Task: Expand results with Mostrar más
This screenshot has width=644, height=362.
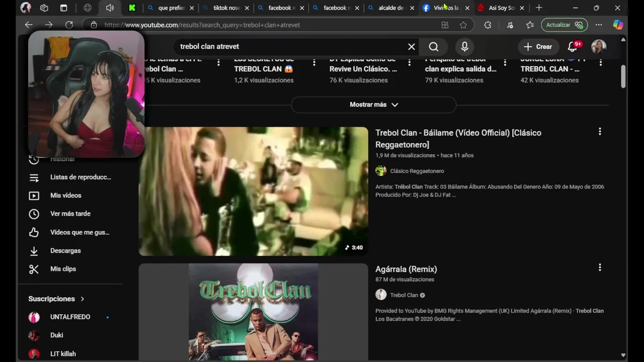Action: (374, 105)
